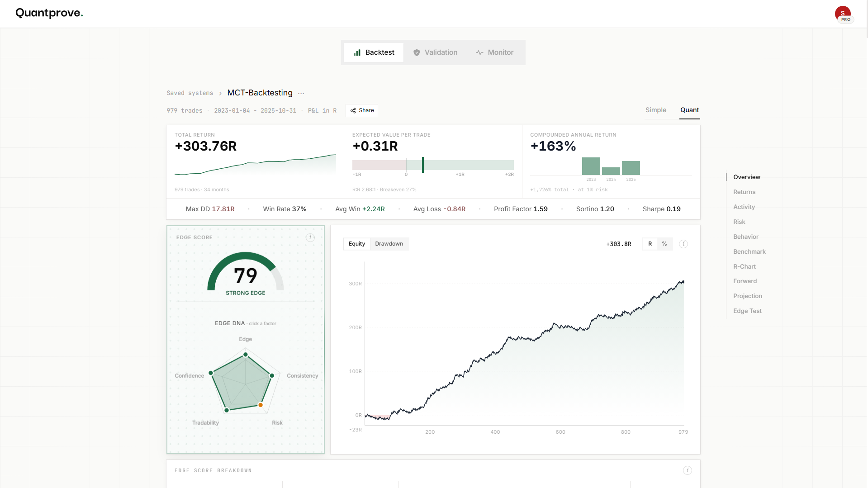Click the Risk label on radar
Viewport: 868px width, 488px height.
[x=277, y=423]
